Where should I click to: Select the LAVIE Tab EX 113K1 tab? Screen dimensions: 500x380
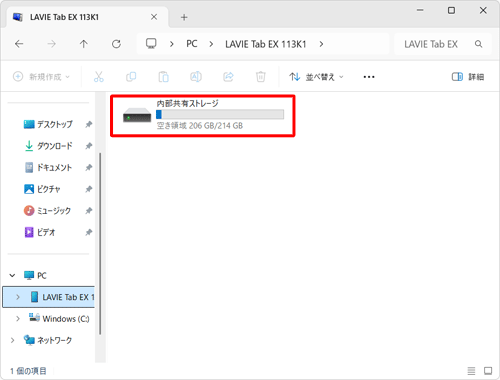(87, 17)
